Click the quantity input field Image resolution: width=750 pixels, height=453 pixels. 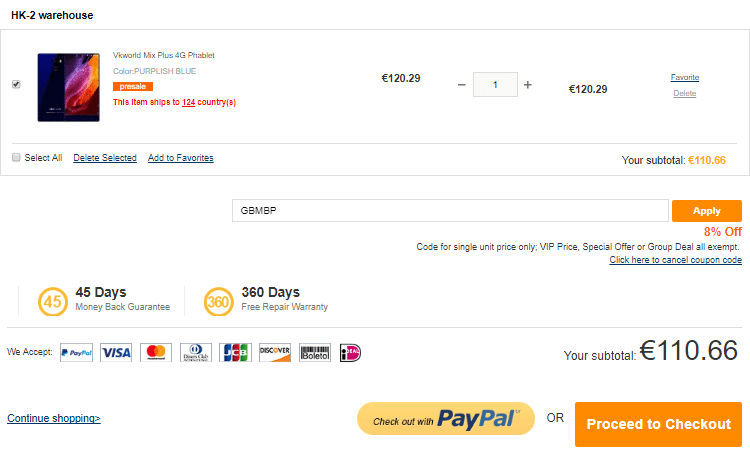[x=495, y=85]
